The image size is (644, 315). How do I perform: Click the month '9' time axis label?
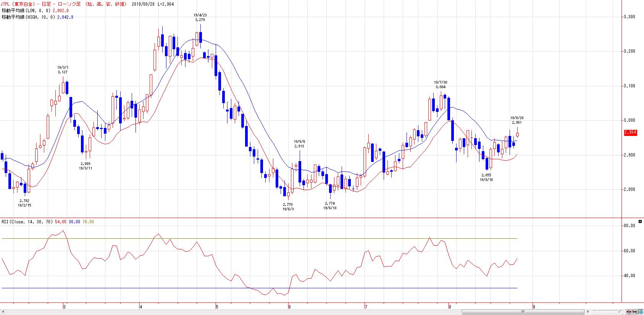tap(534, 307)
